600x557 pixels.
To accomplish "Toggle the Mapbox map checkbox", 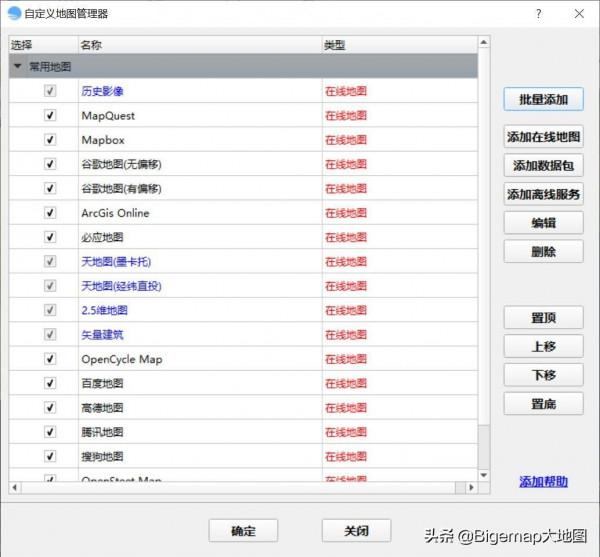I will click(x=50, y=140).
